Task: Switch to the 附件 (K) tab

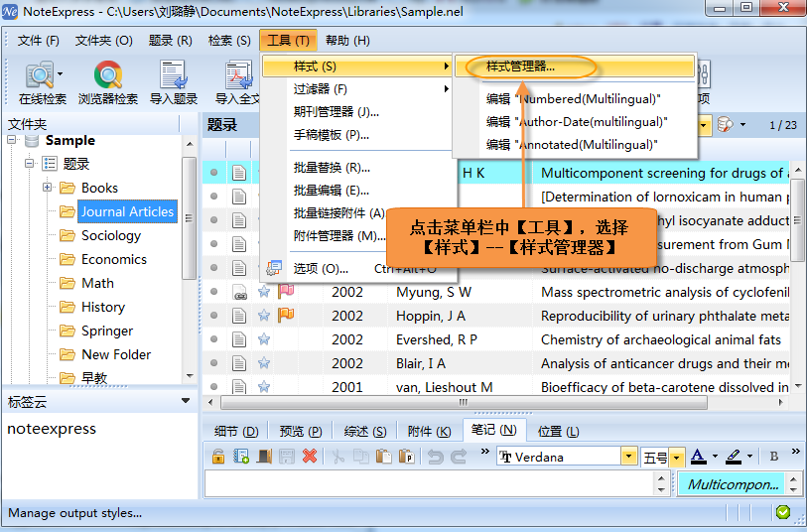Action: point(429,431)
